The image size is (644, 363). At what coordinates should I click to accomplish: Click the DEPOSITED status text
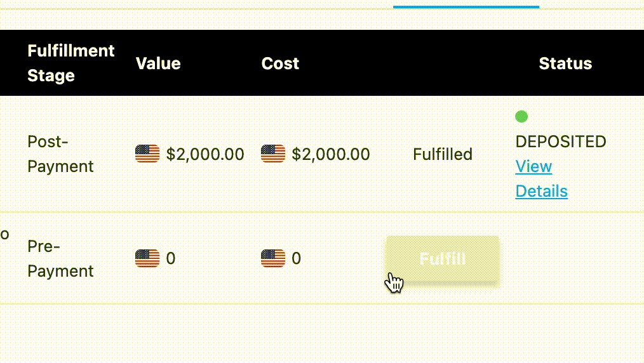coord(561,142)
